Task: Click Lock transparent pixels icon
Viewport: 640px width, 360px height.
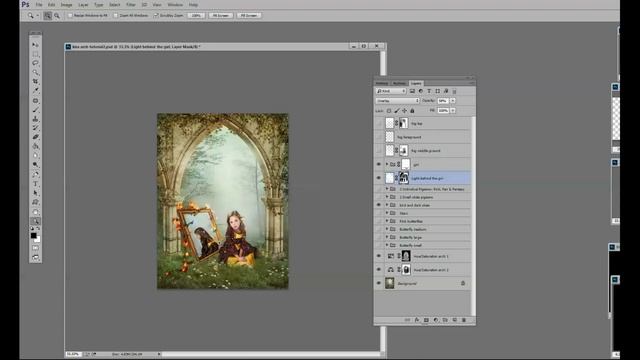Action: click(x=389, y=111)
